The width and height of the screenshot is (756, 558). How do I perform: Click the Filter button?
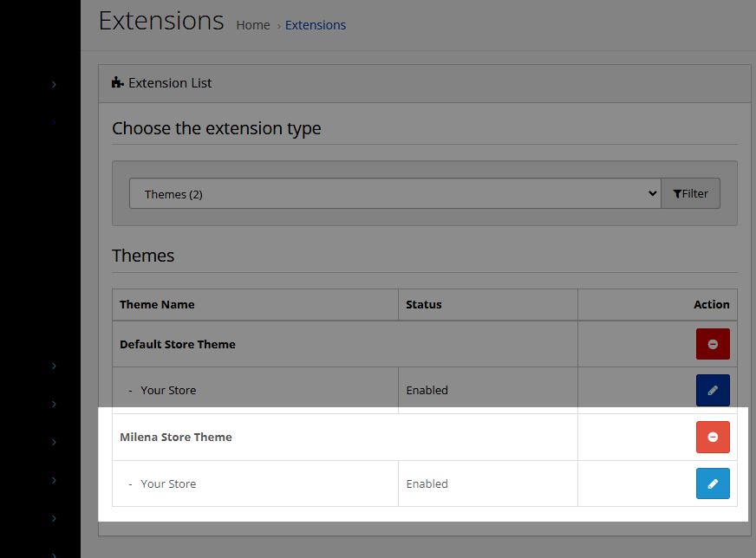(x=690, y=194)
